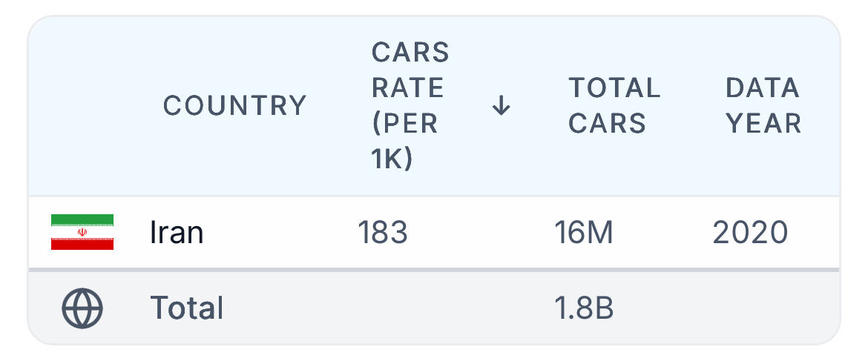
Task: Sort table by Total Cars header
Action: (x=614, y=105)
